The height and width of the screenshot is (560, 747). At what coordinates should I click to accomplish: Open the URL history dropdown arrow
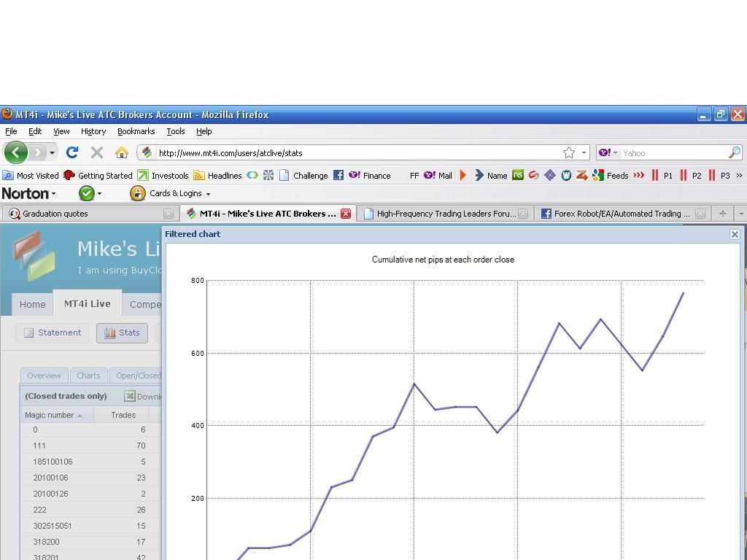point(584,153)
